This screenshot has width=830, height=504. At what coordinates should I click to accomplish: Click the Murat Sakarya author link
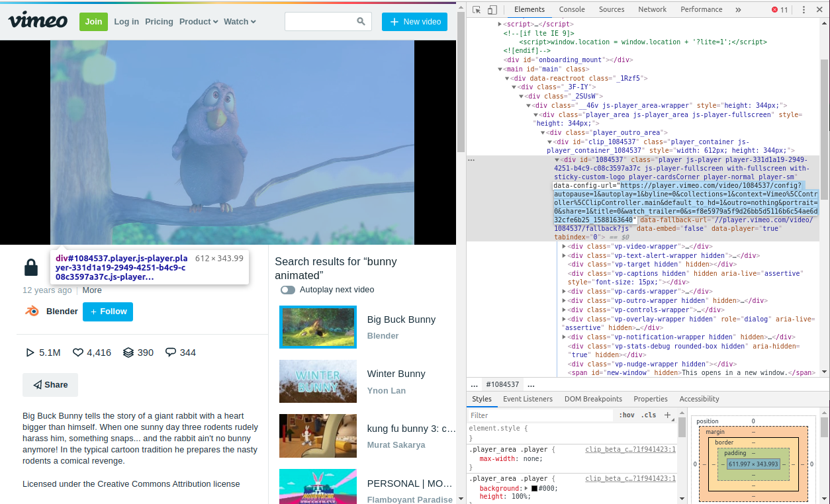tap(396, 445)
